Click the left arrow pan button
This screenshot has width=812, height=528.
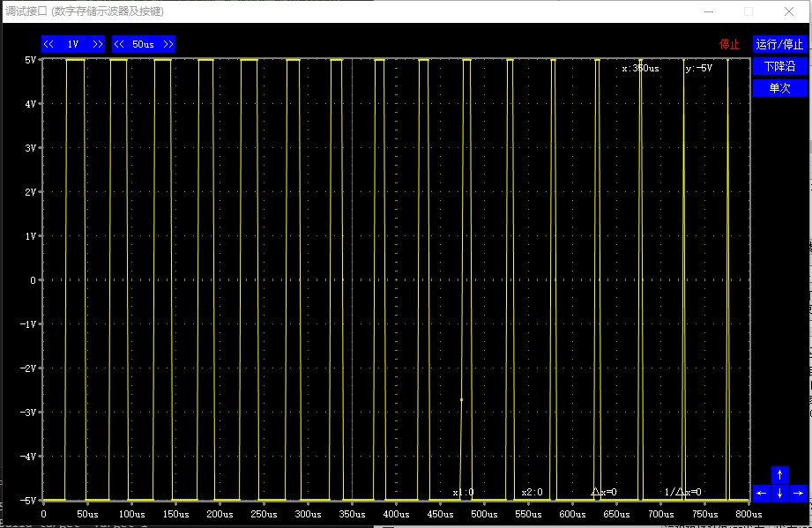pyautogui.click(x=762, y=493)
